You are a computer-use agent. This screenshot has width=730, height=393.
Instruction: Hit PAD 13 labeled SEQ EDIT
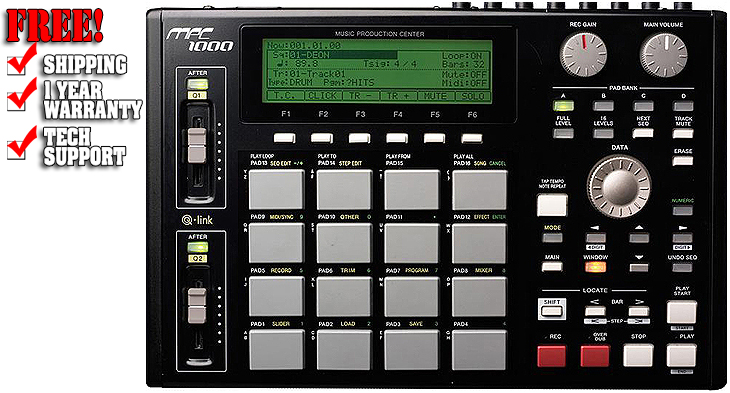click(276, 190)
